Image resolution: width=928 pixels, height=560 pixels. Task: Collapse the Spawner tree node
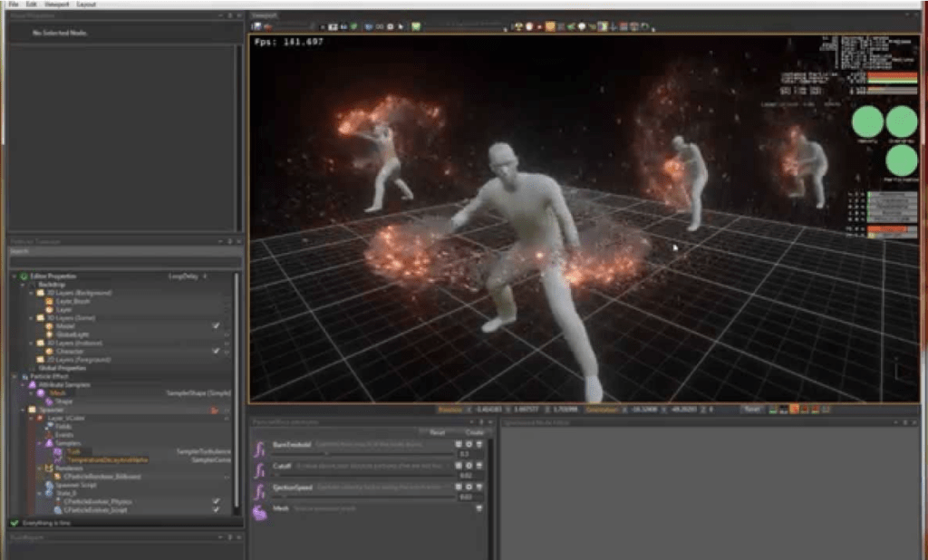click(x=21, y=410)
